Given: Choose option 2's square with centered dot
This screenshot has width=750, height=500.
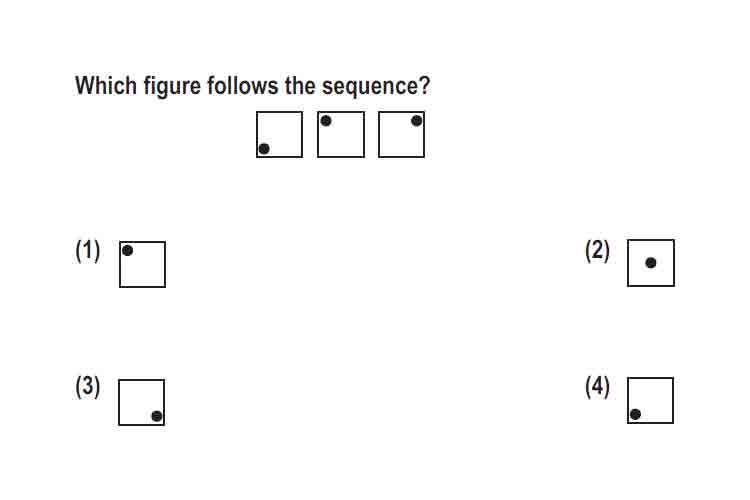Looking at the screenshot, I should pyautogui.click(x=651, y=263).
